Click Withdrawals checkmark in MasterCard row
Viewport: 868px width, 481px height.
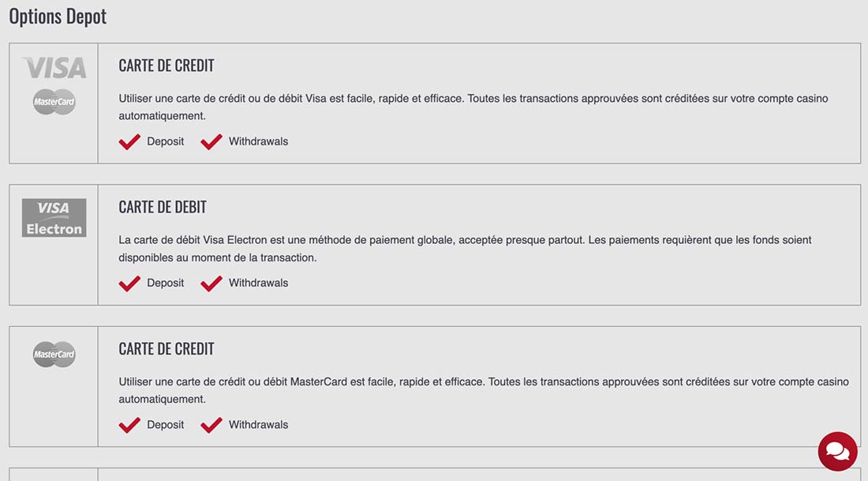tap(211, 425)
